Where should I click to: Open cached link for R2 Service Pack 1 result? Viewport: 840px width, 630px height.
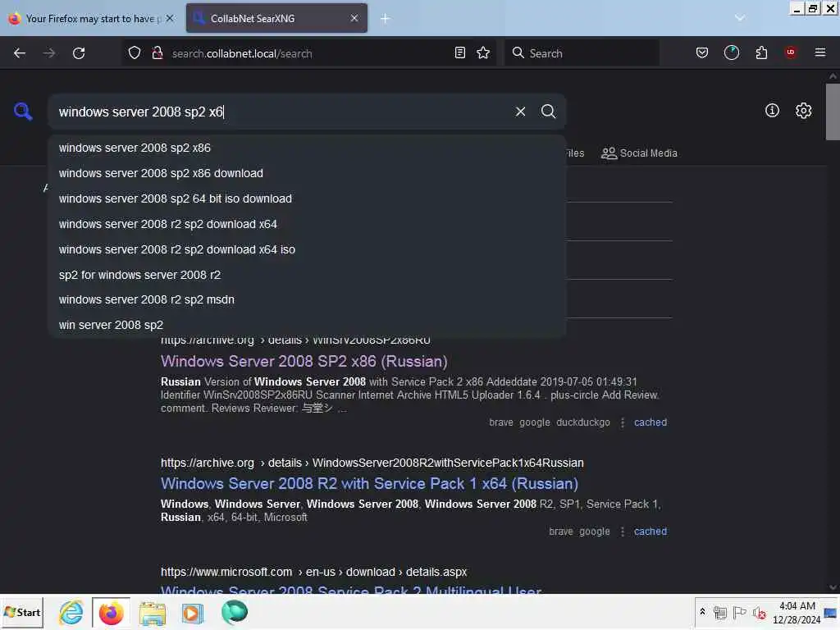click(651, 532)
